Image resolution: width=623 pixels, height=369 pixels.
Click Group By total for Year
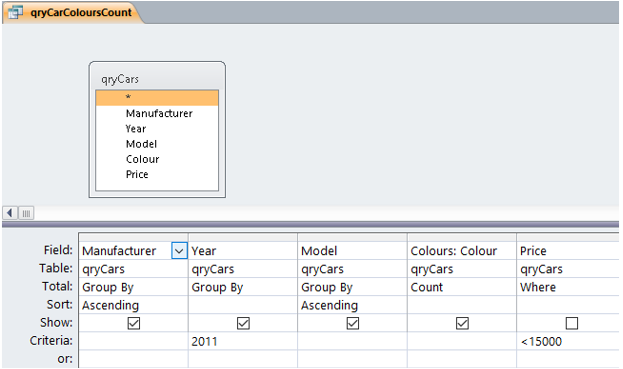pyautogui.click(x=243, y=287)
